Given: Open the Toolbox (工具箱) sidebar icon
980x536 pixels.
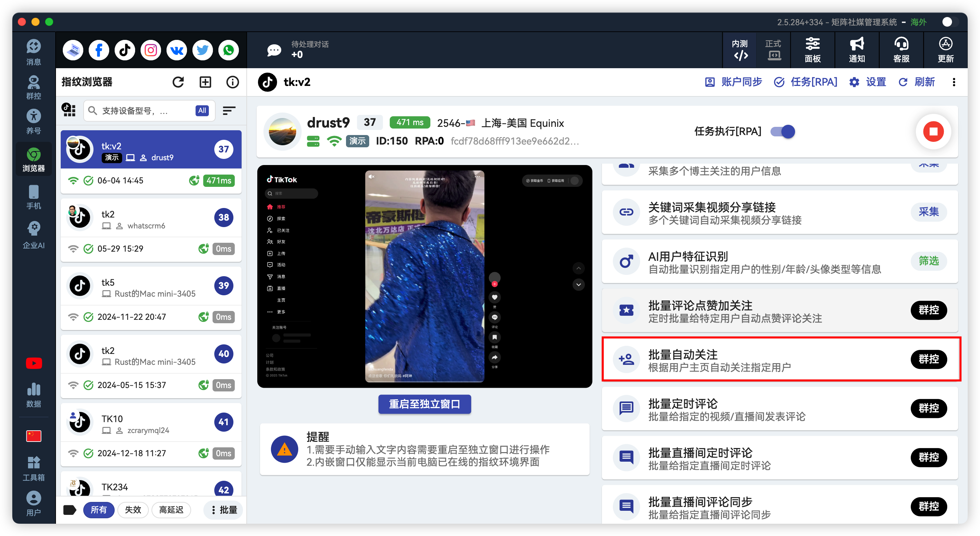Looking at the screenshot, I should click(x=33, y=468).
